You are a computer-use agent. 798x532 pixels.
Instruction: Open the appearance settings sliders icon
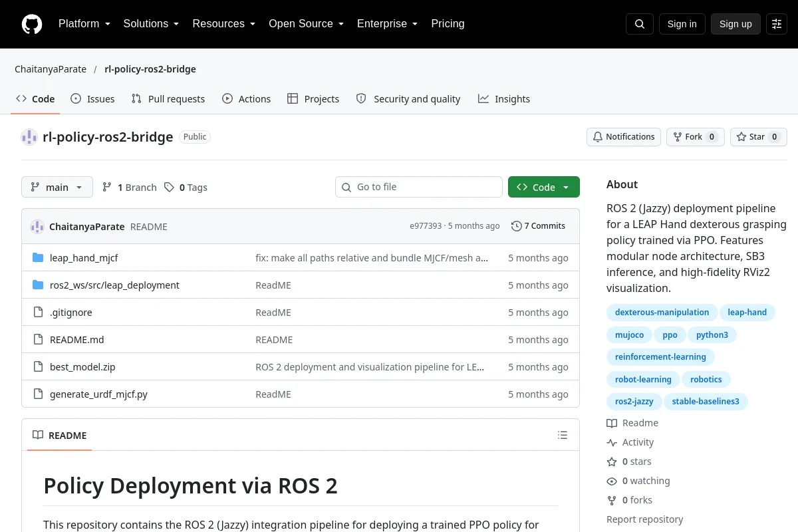777,24
